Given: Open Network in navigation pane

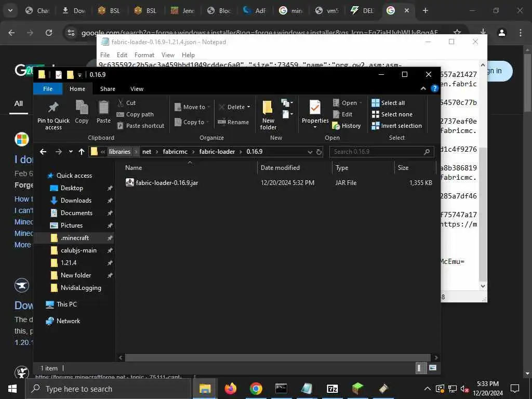Looking at the screenshot, I should (x=68, y=321).
